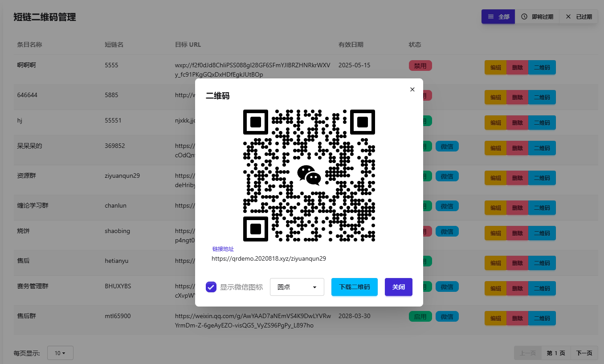Click the 下载二维码 download button
Viewport: 604px width, 364px height.
(354, 287)
